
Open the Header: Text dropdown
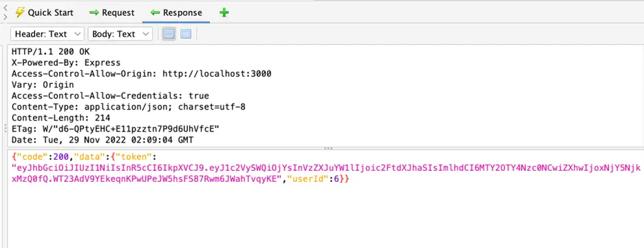(x=47, y=34)
